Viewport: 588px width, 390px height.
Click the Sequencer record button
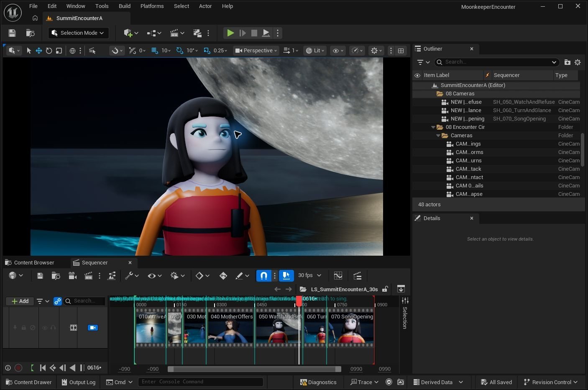click(x=18, y=368)
